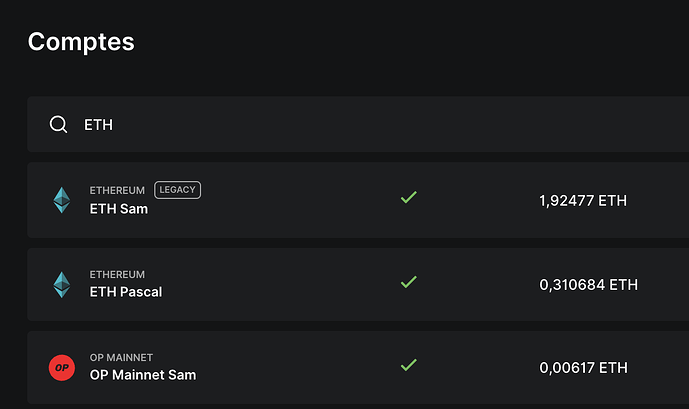Click the Ethereum logo for ETH Sam
Image resolution: width=689 pixels, height=409 pixels.
[62, 200]
